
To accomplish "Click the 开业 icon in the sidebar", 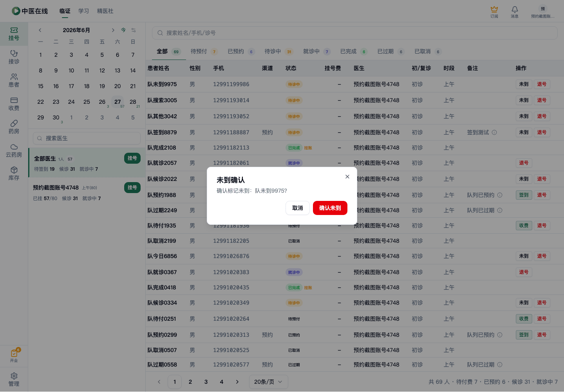I will [x=14, y=356].
